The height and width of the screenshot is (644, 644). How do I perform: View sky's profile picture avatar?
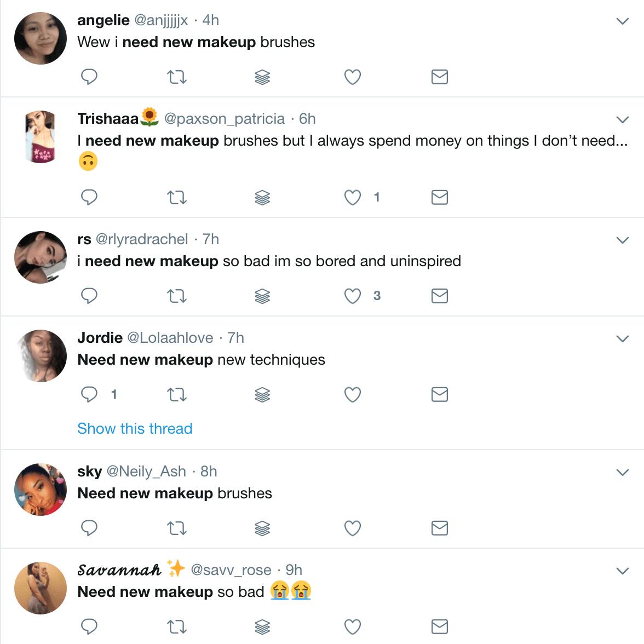point(41,490)
